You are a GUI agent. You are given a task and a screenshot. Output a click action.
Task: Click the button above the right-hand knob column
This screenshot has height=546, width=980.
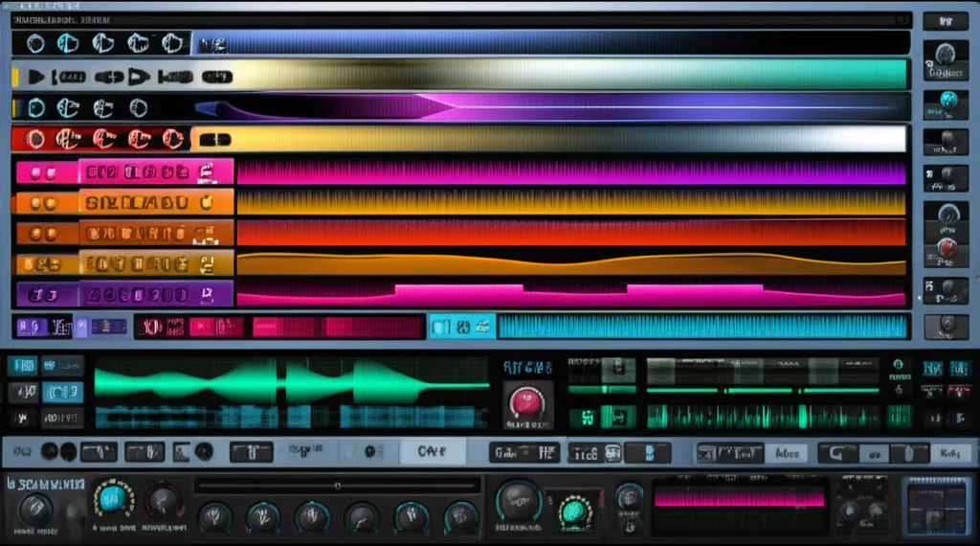click(946, 21)
